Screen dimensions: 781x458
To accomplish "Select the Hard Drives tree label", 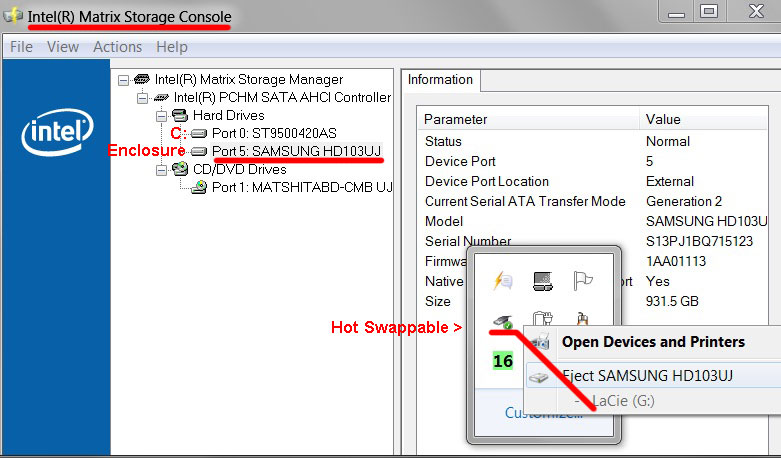I will pyautogui.click(x=229, y=115).
